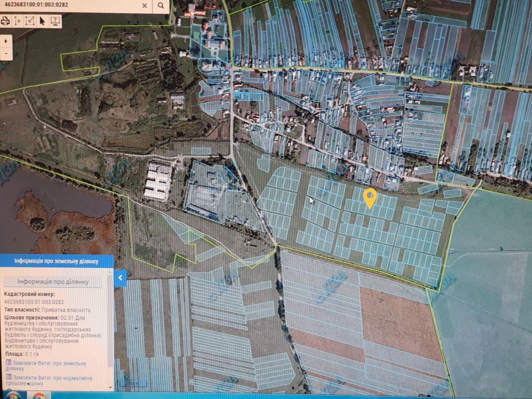Open 'Замовити Витяг про нормативну грошову оцінку' link

49,380
